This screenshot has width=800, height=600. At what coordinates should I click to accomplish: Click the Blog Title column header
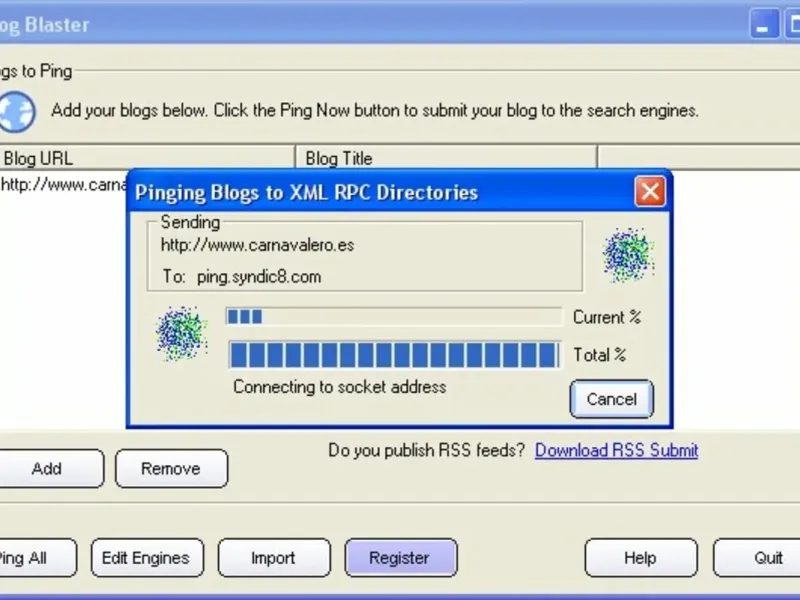click(x=446, y=158)
